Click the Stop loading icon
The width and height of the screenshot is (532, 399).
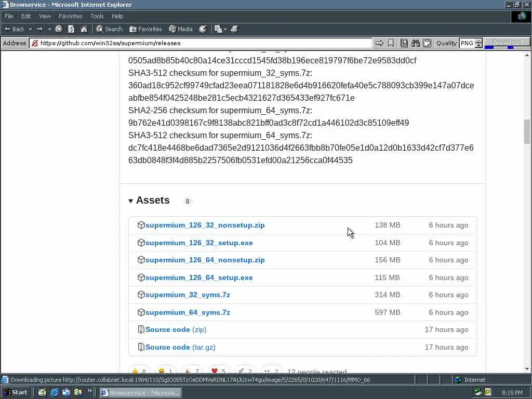click(59, 29)
